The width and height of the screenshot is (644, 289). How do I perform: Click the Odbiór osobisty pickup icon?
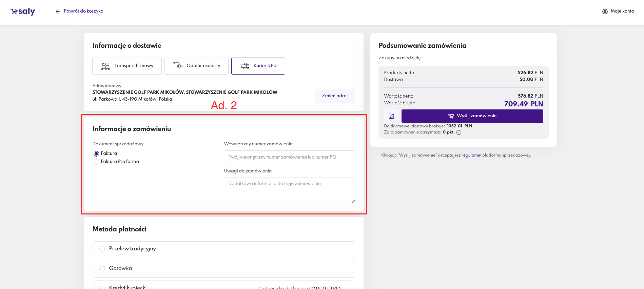[x=177, y=66]
